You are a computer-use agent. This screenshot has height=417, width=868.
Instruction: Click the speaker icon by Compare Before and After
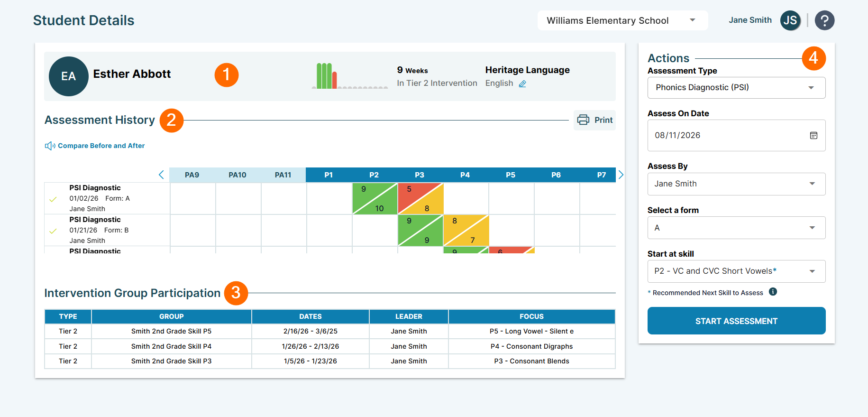point(50,146)
